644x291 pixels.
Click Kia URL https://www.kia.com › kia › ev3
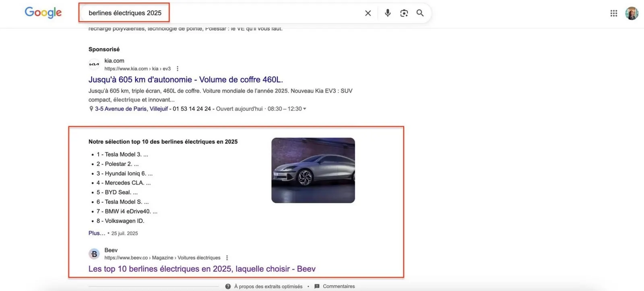pos(137,69)
